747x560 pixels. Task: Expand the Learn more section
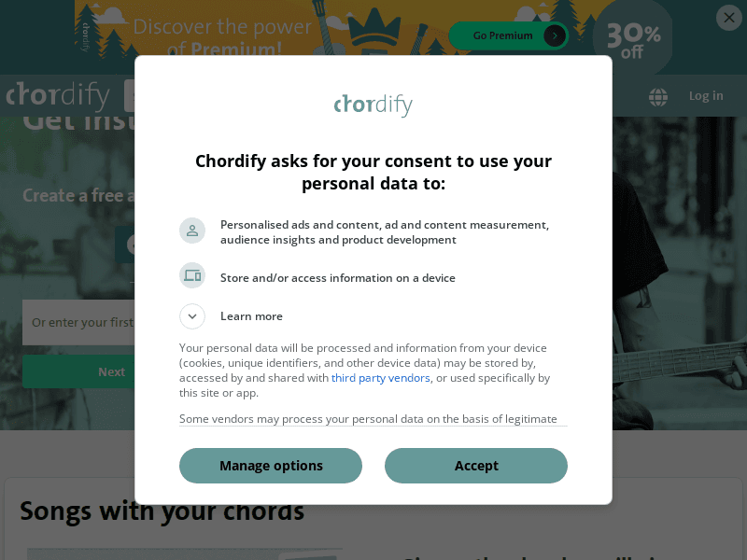click(251, 316)
